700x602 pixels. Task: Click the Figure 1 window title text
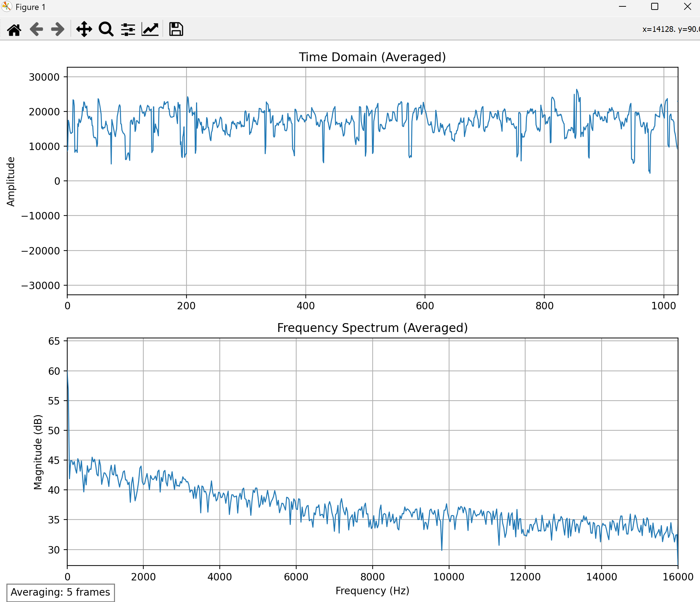(30, 7)
